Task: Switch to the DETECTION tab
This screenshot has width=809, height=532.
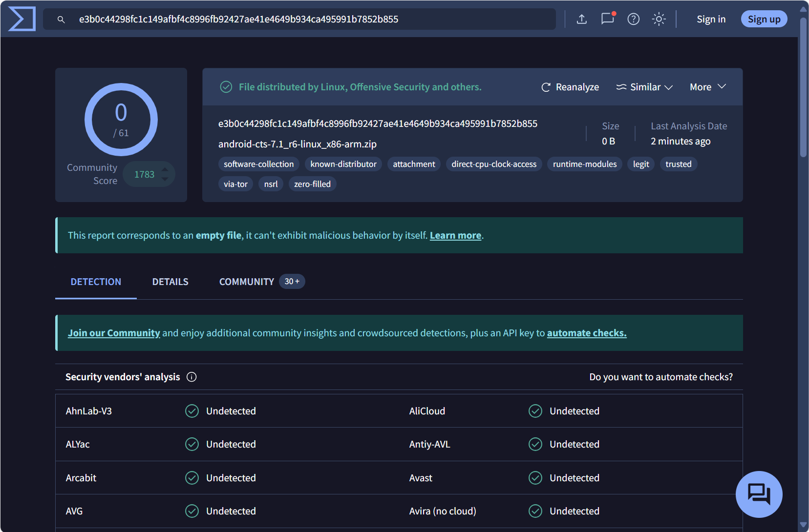Action: coord(96,282)
